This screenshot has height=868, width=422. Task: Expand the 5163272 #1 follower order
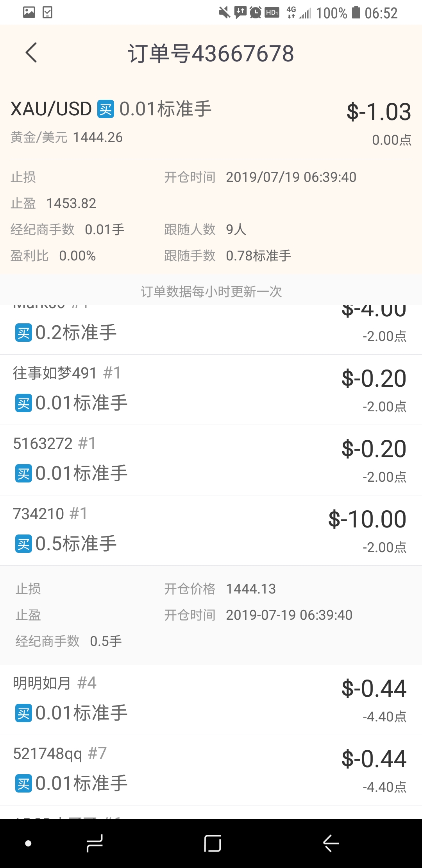coord(211,460)
